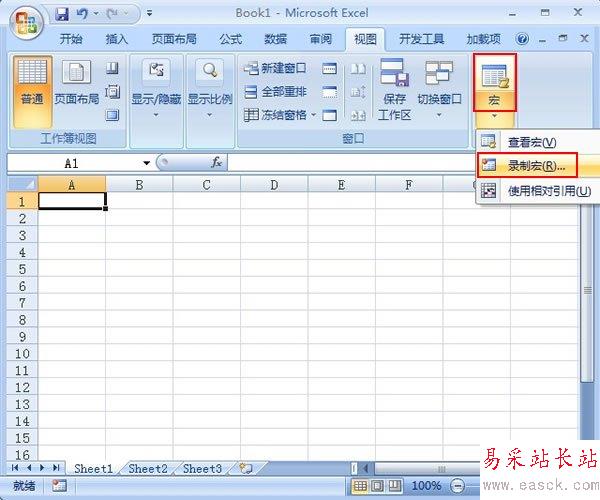600x500 pixels.
Task: Customize the quick access toolbar
Action: click(x=150, y=14)
